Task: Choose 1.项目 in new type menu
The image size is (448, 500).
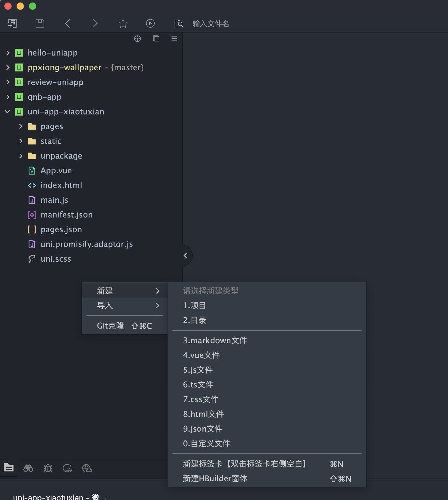Action: click(x=267, y=306)
